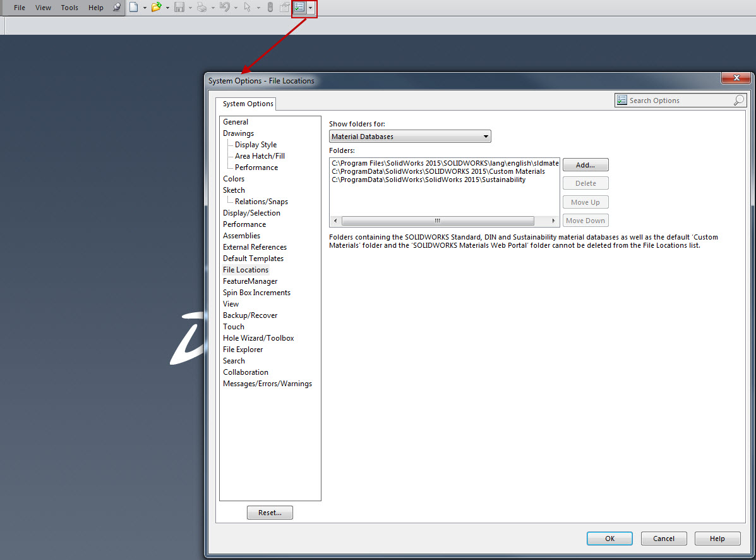
Task: Select Display Style under Drawings
Action: coord(256,145)
